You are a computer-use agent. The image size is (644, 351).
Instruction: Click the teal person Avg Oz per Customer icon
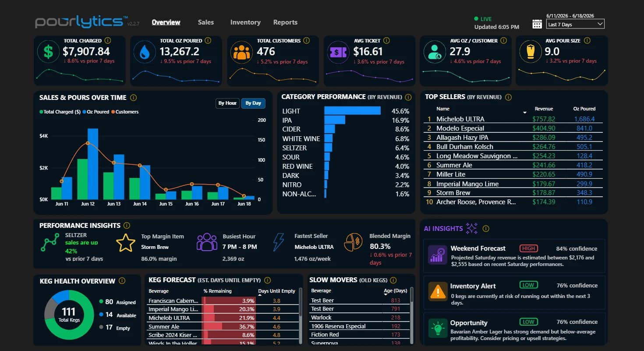(434, 52)
